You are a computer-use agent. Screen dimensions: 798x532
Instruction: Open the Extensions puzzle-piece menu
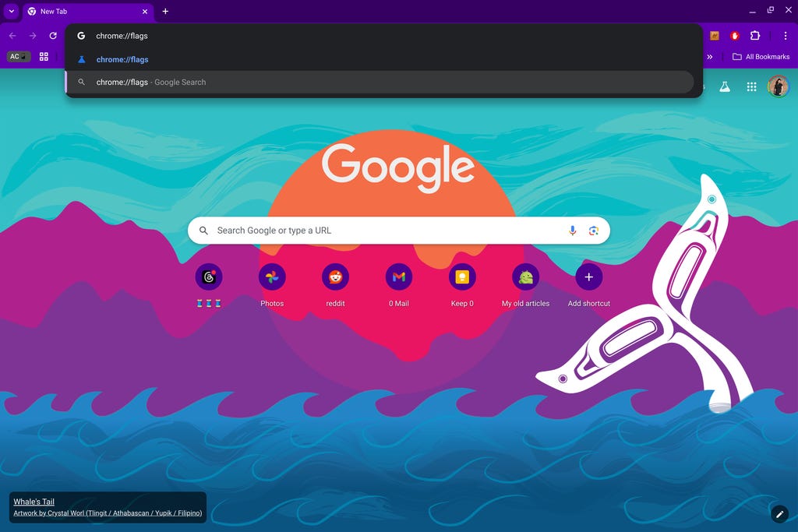pos(755,36)
